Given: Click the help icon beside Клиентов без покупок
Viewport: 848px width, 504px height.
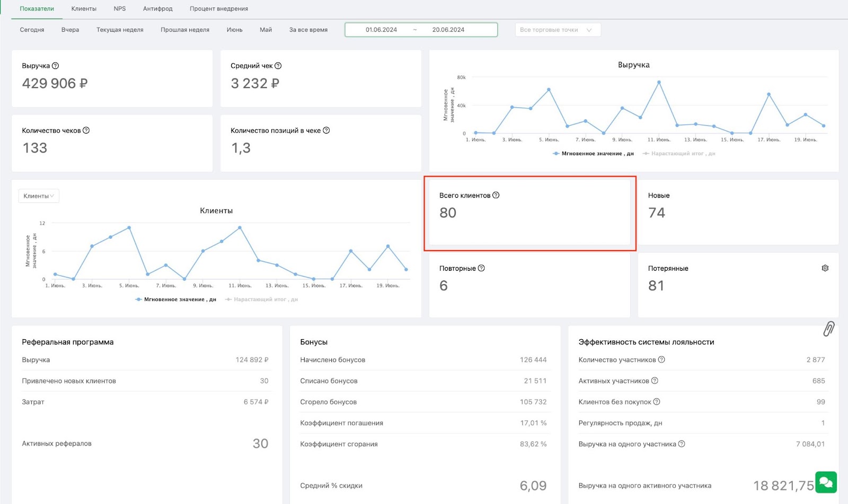Looking at the screenshot, I should [x=657, y=402].
